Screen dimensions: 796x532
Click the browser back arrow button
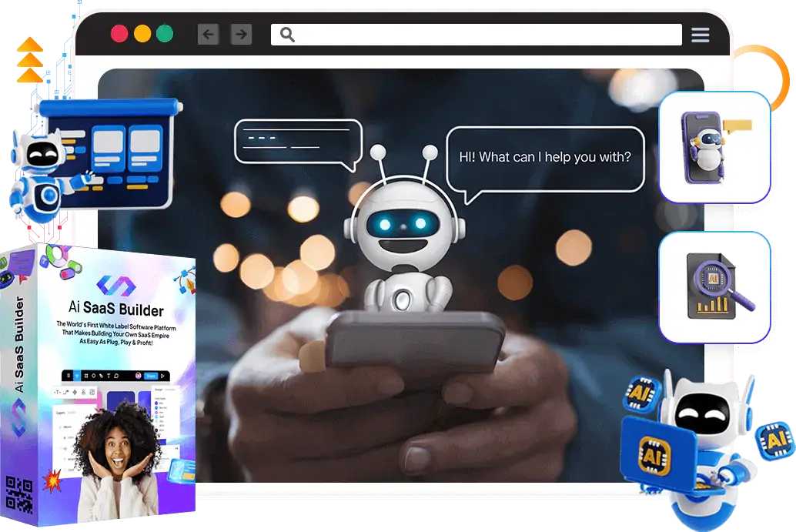pos(208,34)
